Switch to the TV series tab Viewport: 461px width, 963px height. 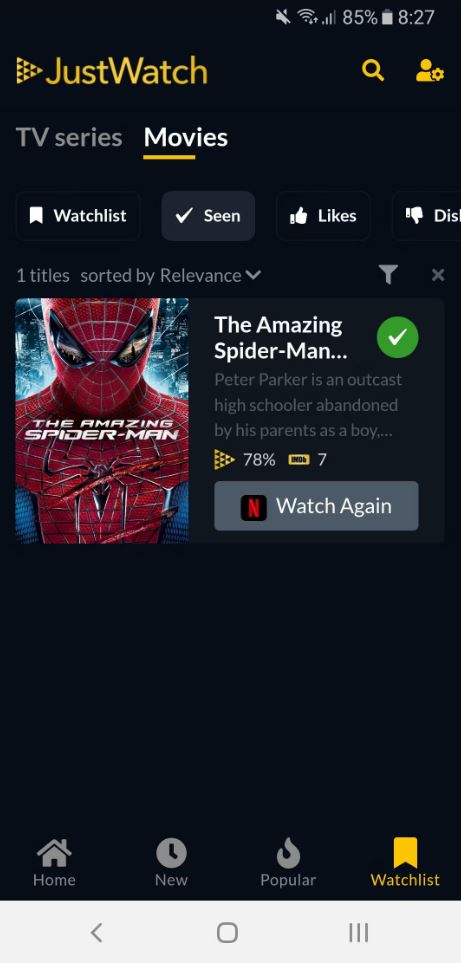[x=69, y=138]
